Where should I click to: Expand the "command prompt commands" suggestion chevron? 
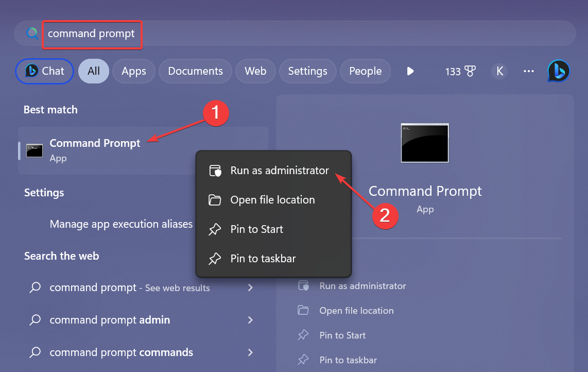251,352
